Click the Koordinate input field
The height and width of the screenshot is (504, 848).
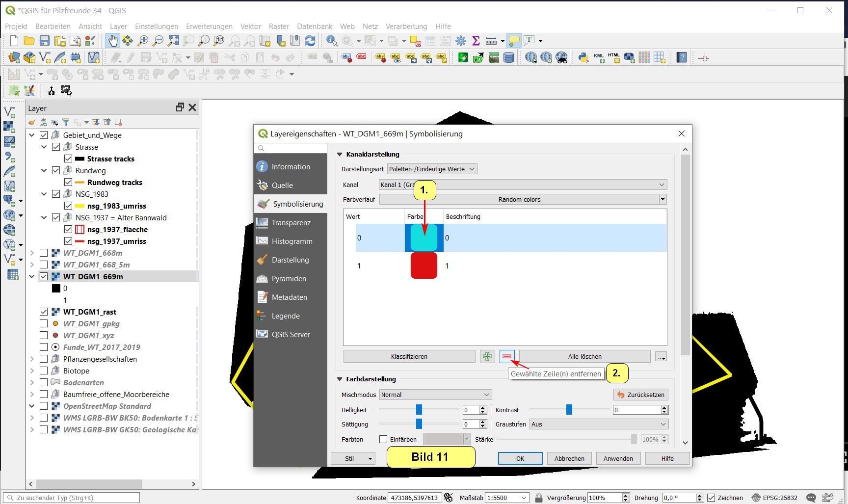[414, 498]
